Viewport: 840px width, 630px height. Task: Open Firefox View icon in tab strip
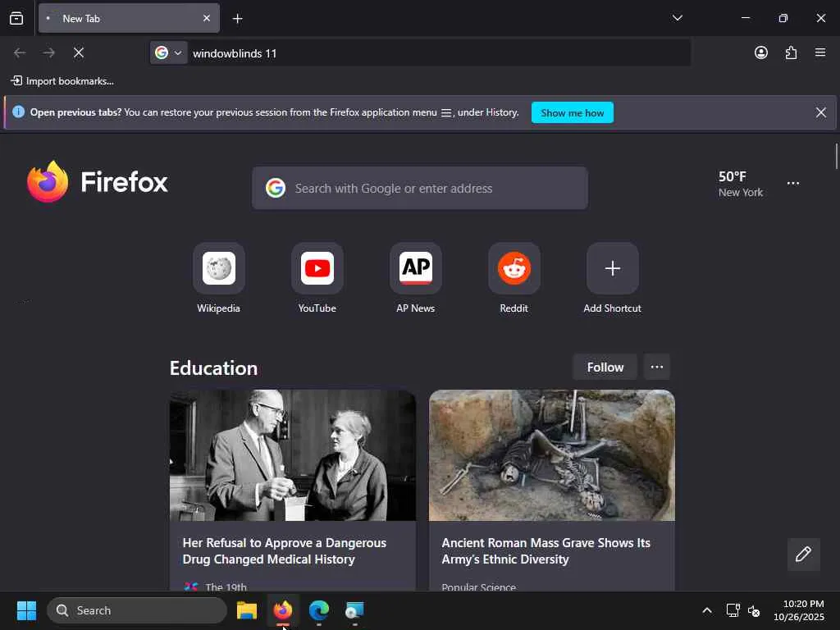pos(16,18)
